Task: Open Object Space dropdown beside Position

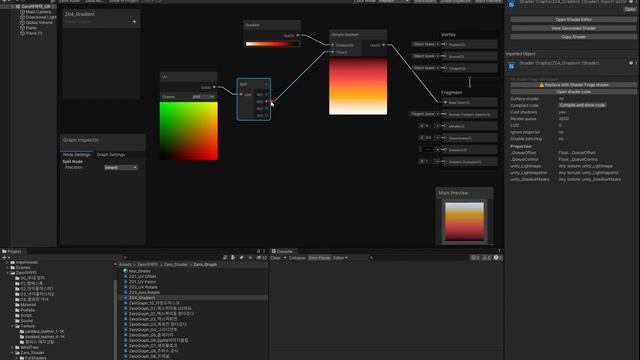Action: coord(426,44)
